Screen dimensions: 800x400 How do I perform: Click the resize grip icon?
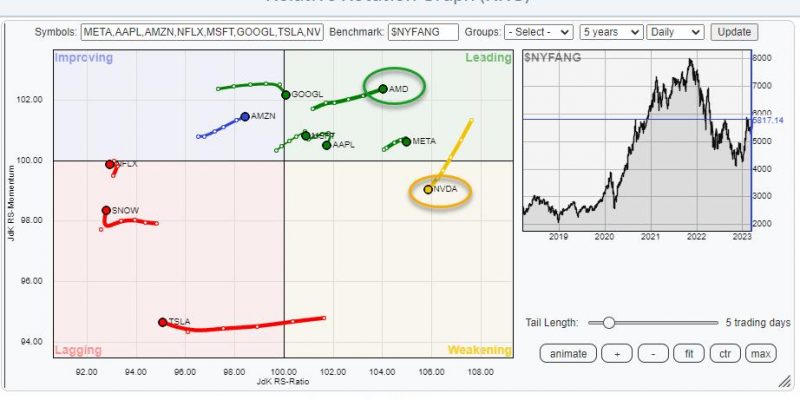[784, 382]
